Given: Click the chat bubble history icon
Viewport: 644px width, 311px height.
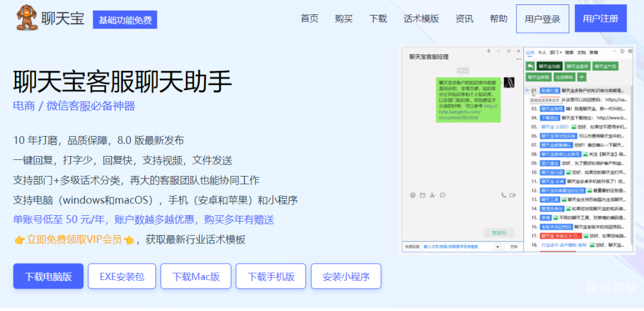Looking at the screenshot, I should click(x=442, y=195).
